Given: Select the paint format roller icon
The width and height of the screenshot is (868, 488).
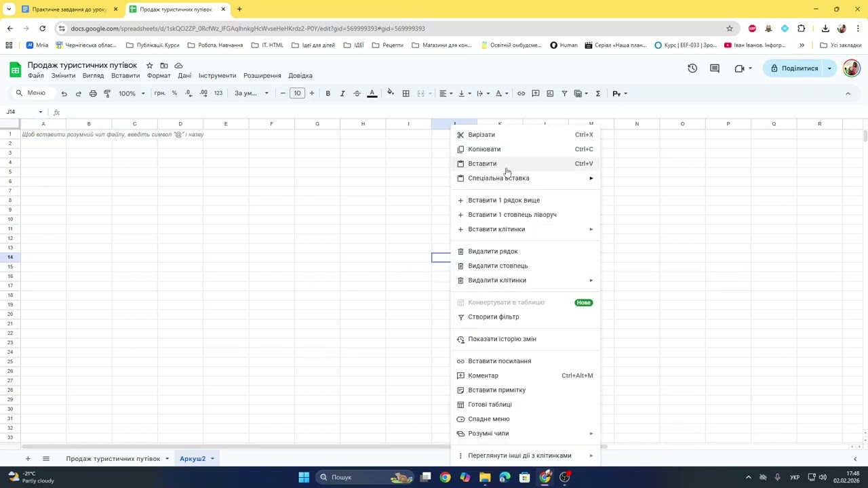Looking at the screenshot, I should (x=107, y=94).
